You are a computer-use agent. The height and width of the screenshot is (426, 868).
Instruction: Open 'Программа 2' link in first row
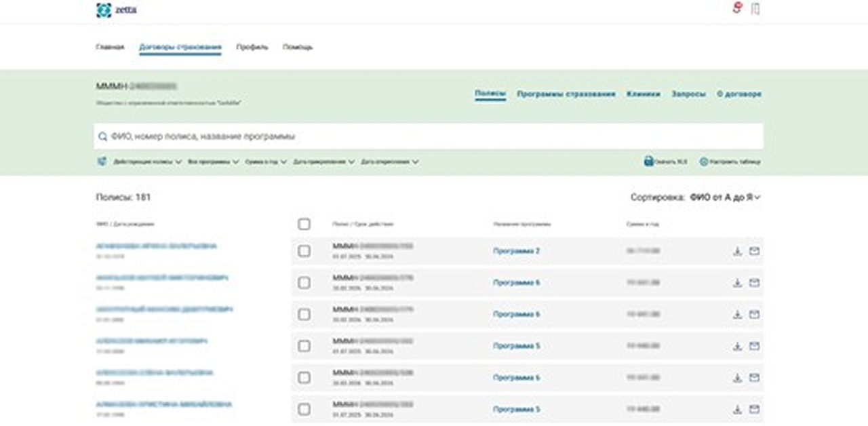(x=516, y=252)
